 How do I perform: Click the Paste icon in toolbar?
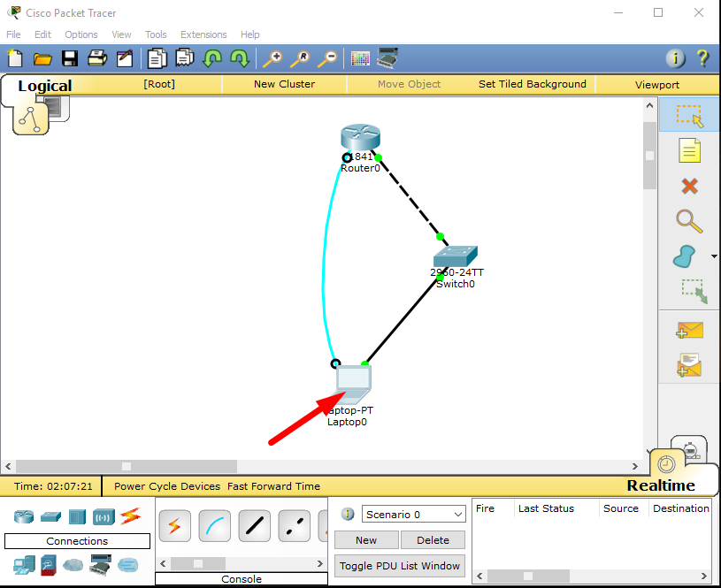coord(184,58)
